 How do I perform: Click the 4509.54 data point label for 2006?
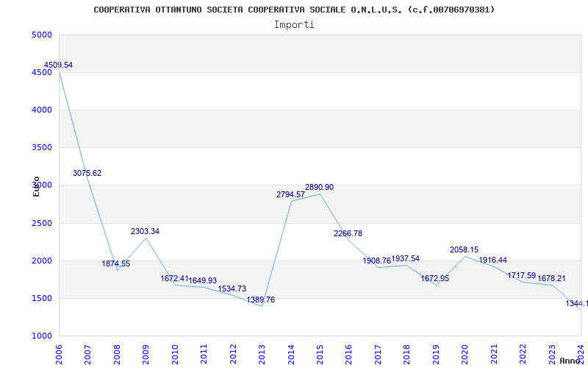[58, 66]
